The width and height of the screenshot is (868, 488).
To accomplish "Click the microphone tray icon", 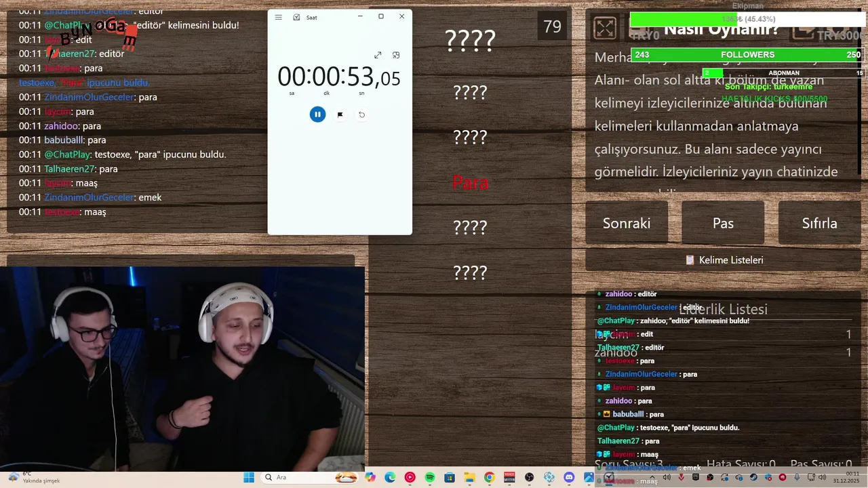I will (797, 477).
